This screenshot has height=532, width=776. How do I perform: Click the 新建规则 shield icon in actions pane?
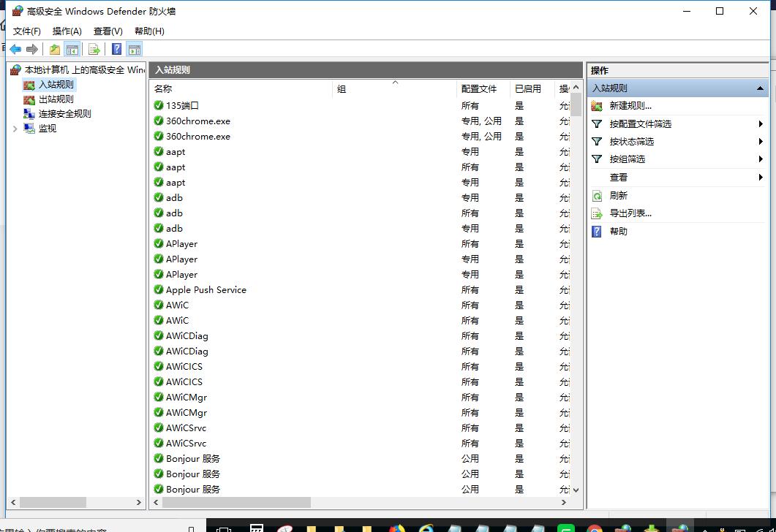click(x=596, y=105)
